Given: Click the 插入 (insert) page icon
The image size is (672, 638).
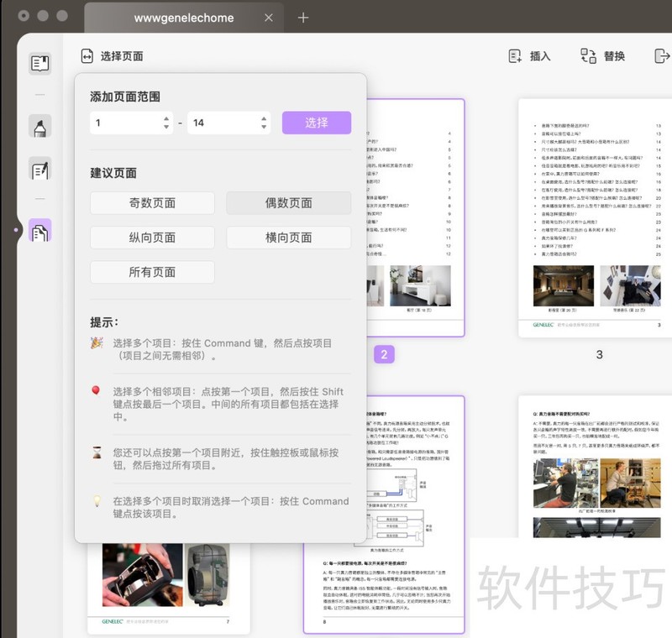Looking at the screenshot, I should (516, 56).
